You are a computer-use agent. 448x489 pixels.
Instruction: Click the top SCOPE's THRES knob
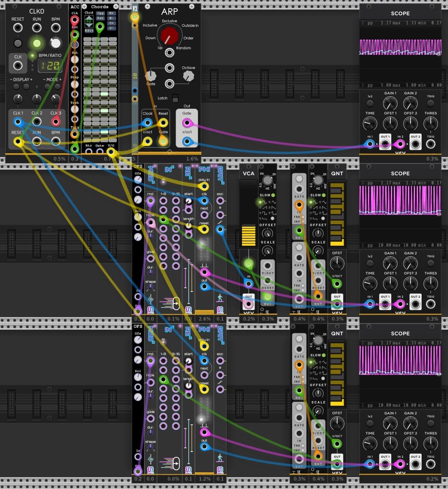click(430, 124)
